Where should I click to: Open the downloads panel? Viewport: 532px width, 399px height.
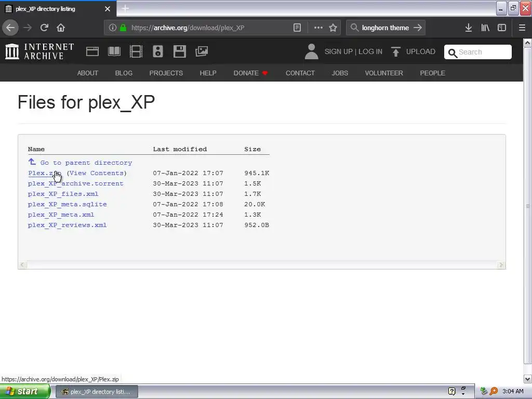click(469, 28)
